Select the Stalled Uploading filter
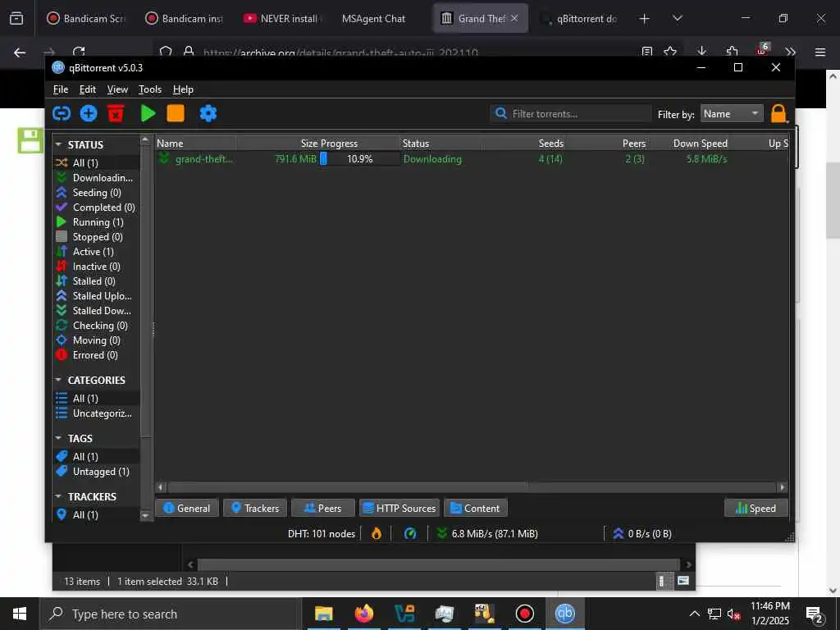The height and width of the screenshot is (630, 840). (97, 295)
